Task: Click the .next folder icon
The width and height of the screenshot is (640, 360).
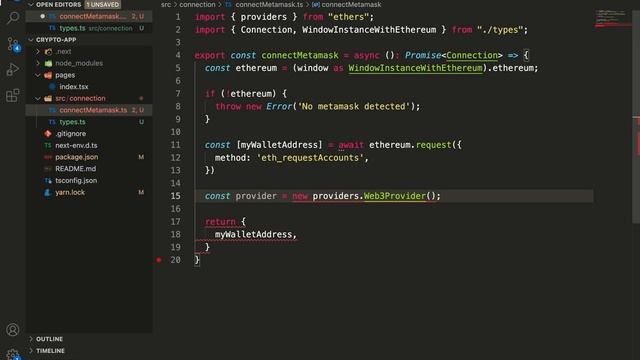Action: click(x=48, y=52)
